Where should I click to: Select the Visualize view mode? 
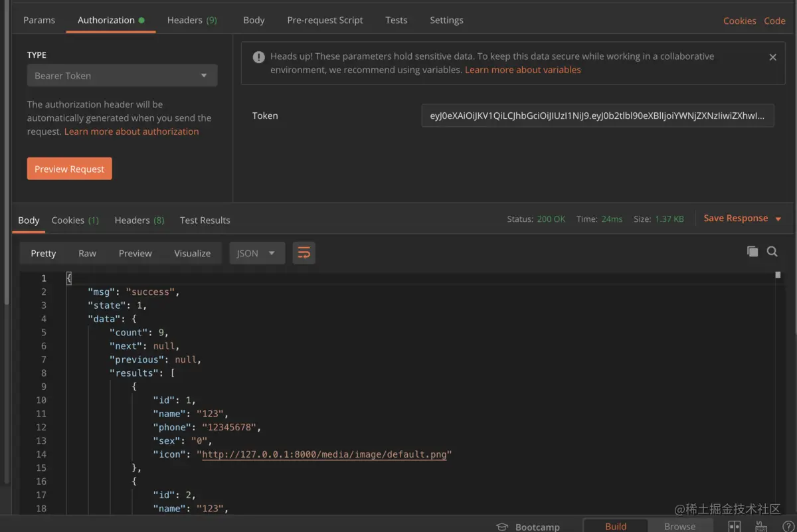coord(193,253)
